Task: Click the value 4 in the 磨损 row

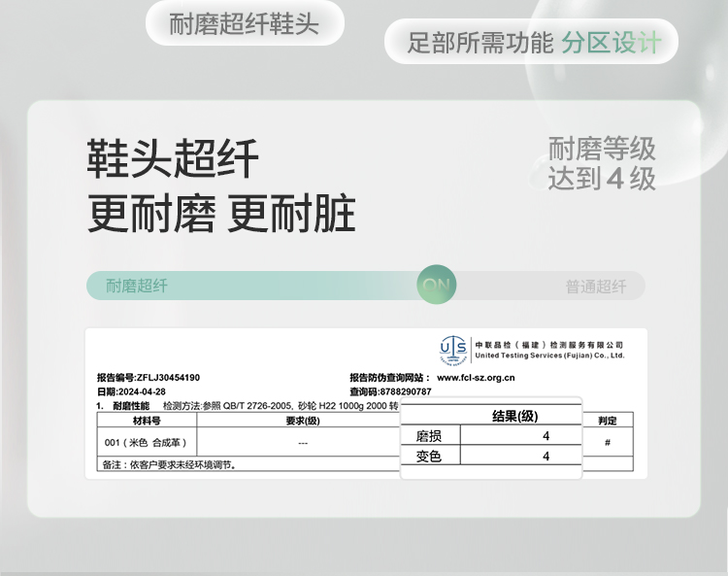Action: [x=546, y=436]
